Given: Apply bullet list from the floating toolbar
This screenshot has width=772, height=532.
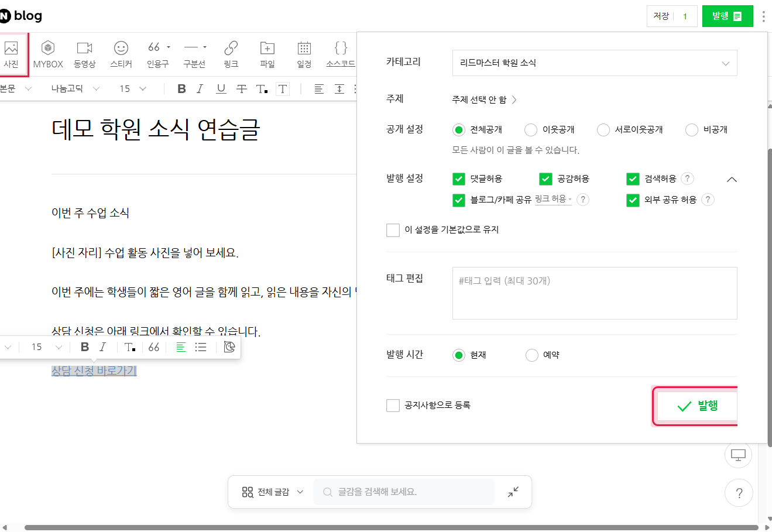Looking at the screenshot, I should pyautogui.click(x=201, y=347).
